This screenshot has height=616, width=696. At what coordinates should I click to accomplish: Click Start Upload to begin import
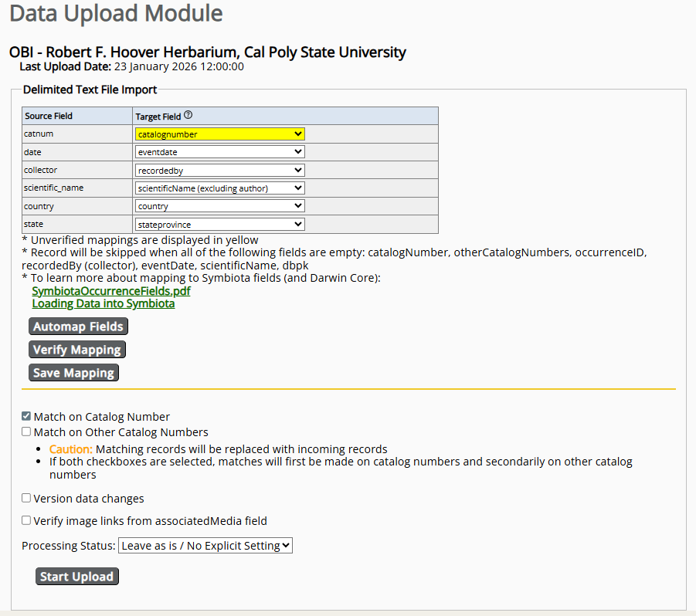click(76, 576)
